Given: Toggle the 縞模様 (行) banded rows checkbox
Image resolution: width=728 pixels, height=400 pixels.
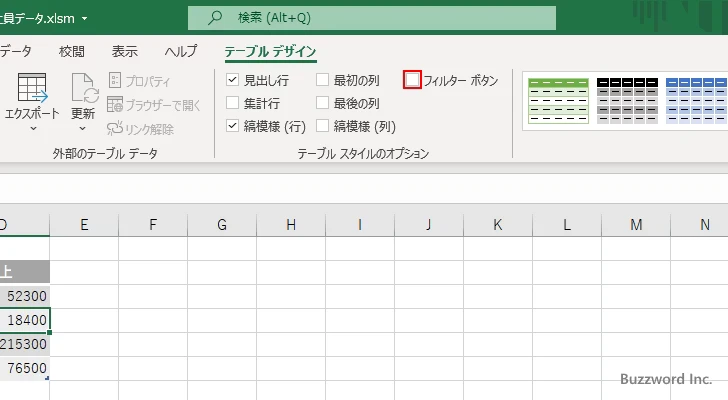Looking at the screenshot, I should 232,125.
